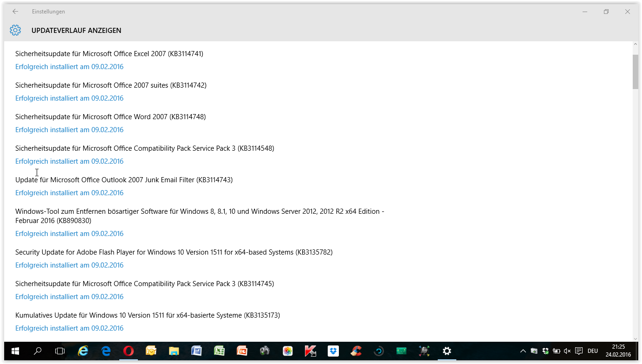The height and width of the screenshot is (364, 642).
Task: Open install status link for Word 2007 KB3114748
Action: 69,130
